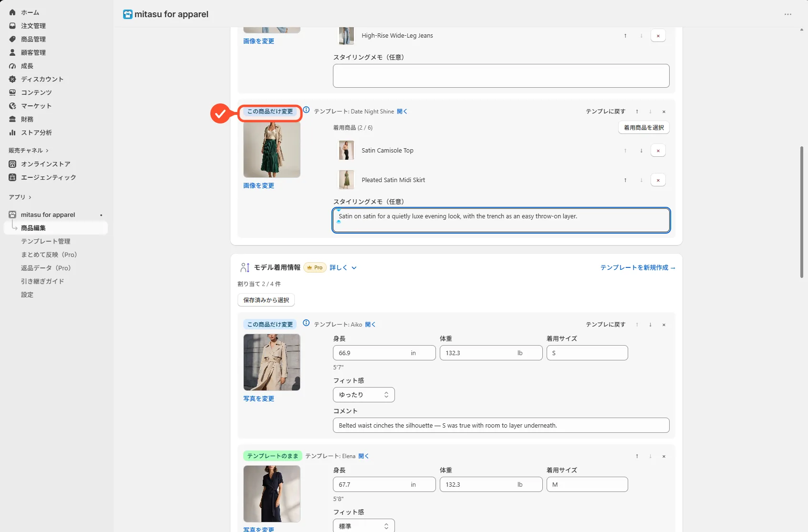Click the three-dots menu at top right
Viewport: 808px width, 532px height.
pyautogui.click(x=788, y=14)
